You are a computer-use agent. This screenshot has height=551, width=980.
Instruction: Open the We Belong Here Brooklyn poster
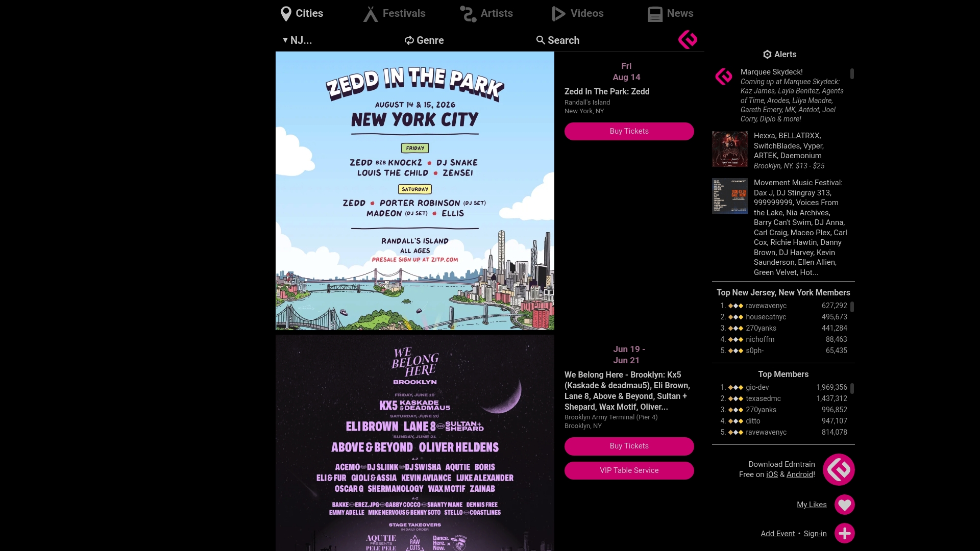(x=415, y=443)
